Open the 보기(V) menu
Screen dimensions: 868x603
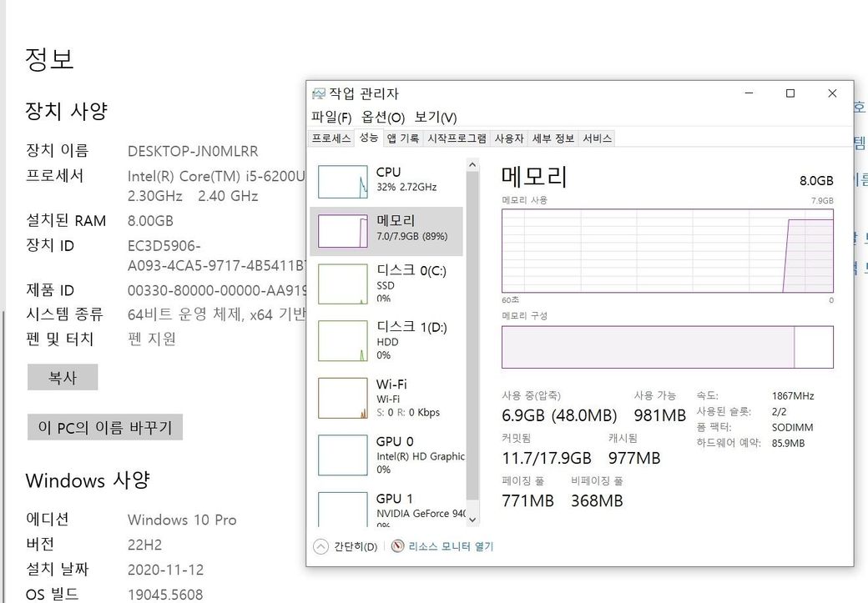pos(436,117)
